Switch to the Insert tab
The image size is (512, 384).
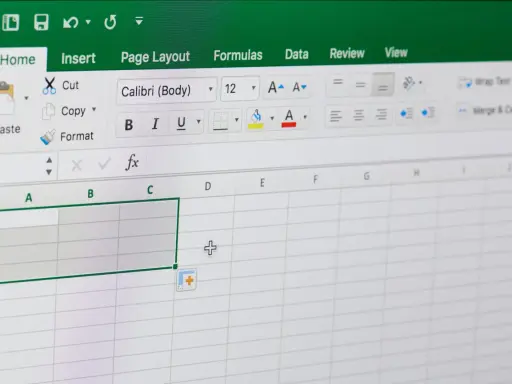(x=78, y=58)
